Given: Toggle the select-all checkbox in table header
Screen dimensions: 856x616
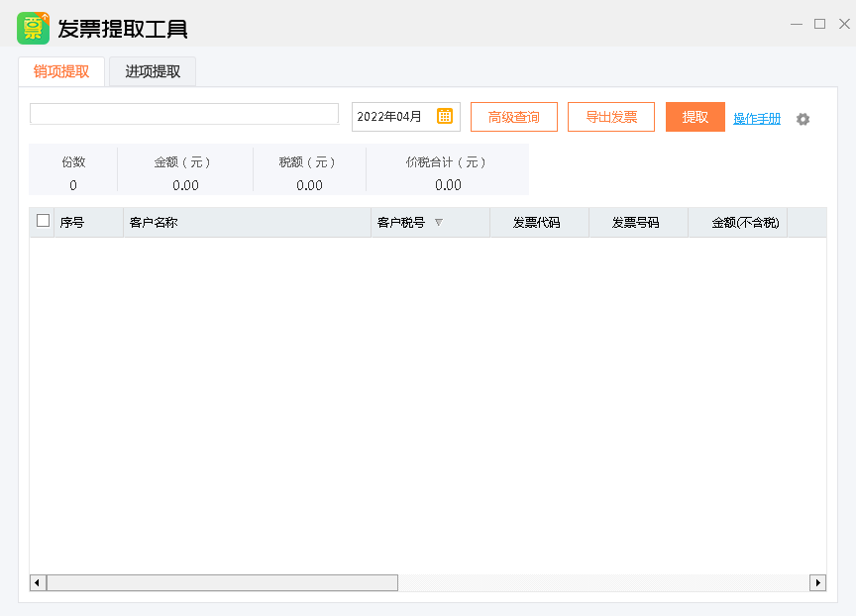Looking at the screenshot, I should pyautogui.click(x=44, y=221).
